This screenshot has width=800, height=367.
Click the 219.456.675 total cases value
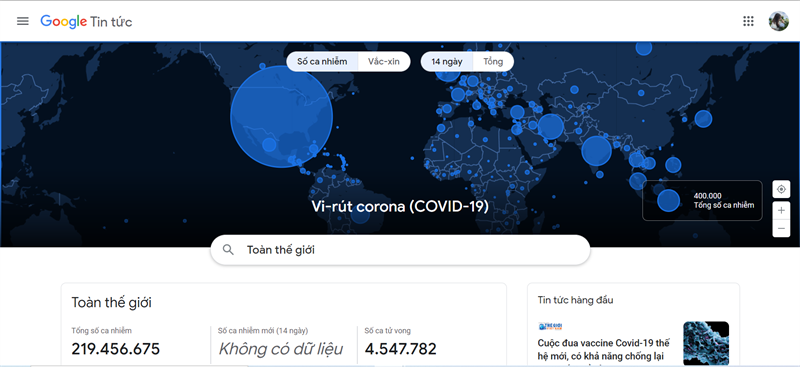click(x=115, y=349)
